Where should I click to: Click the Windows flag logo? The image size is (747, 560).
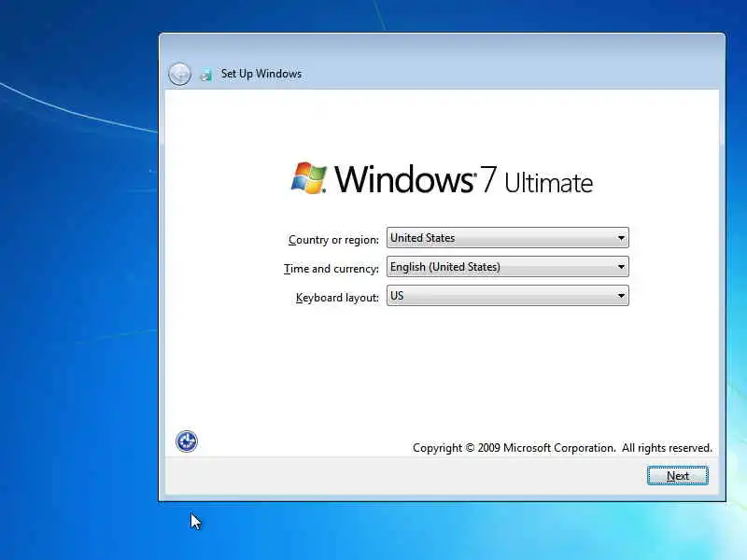(309, 178)
